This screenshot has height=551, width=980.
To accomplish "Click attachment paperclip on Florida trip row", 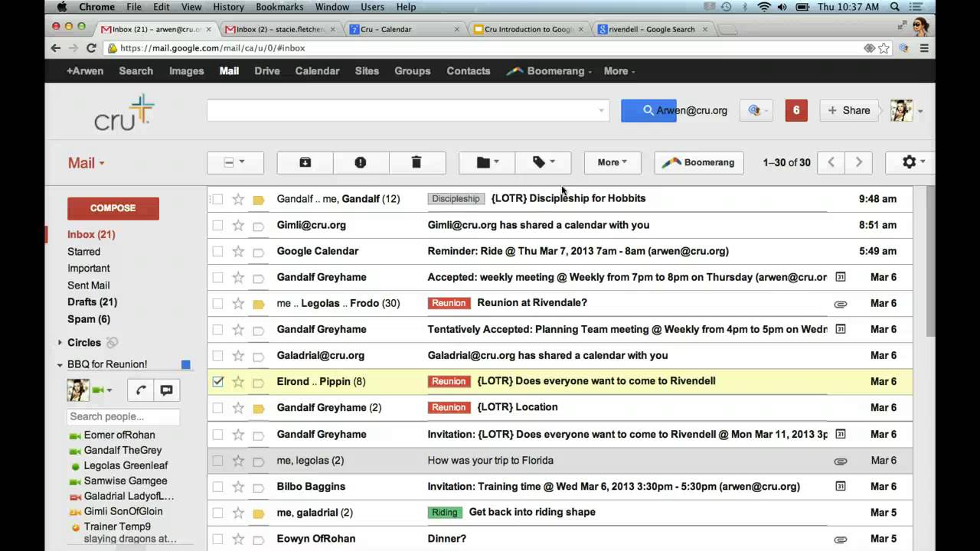I will click(x=840, y=461).
